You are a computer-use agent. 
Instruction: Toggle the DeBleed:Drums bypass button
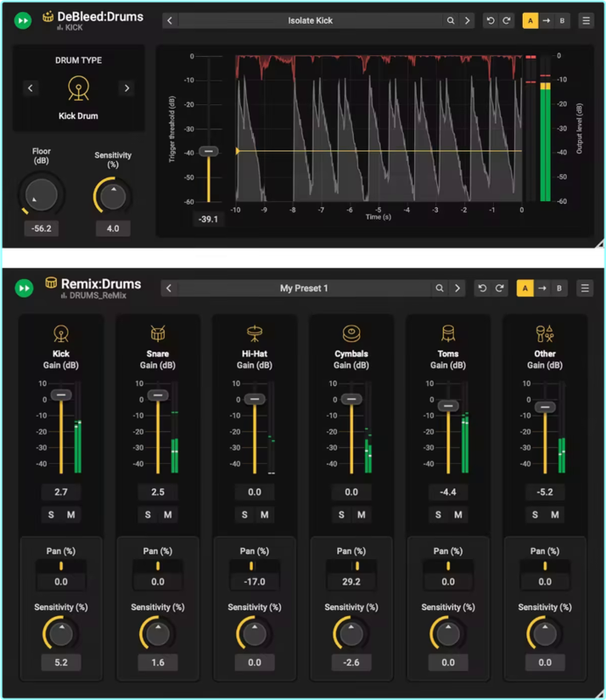pyautogui.click(x=23, y=20)
